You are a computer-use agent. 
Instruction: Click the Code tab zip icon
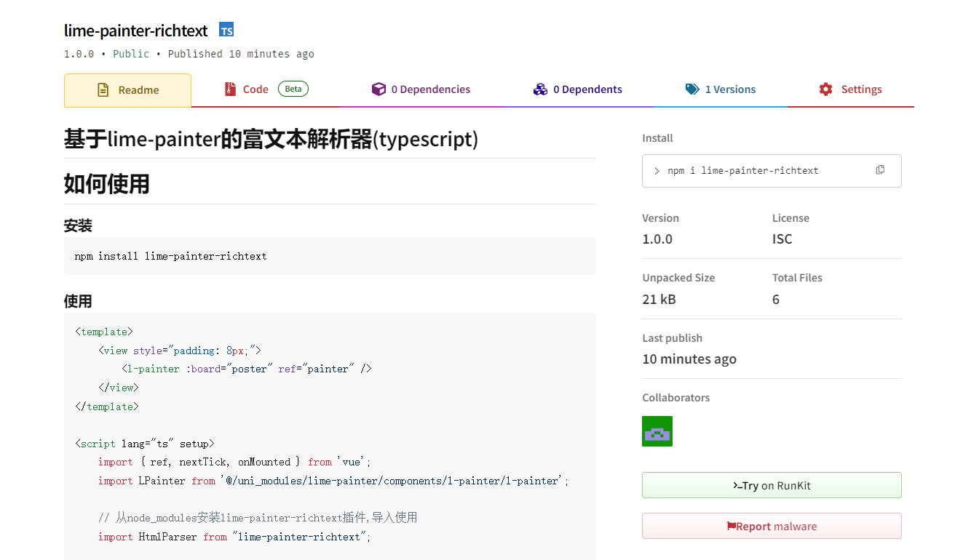point(230,89)
